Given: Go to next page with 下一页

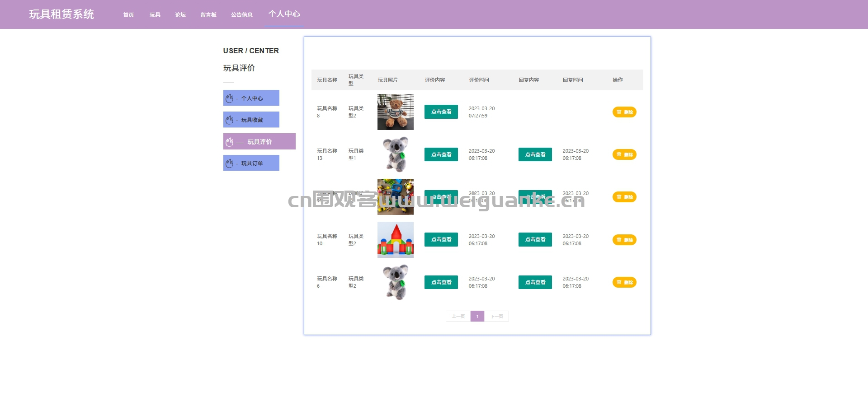Looking at the screenshot, I should (x=496, y=316).
